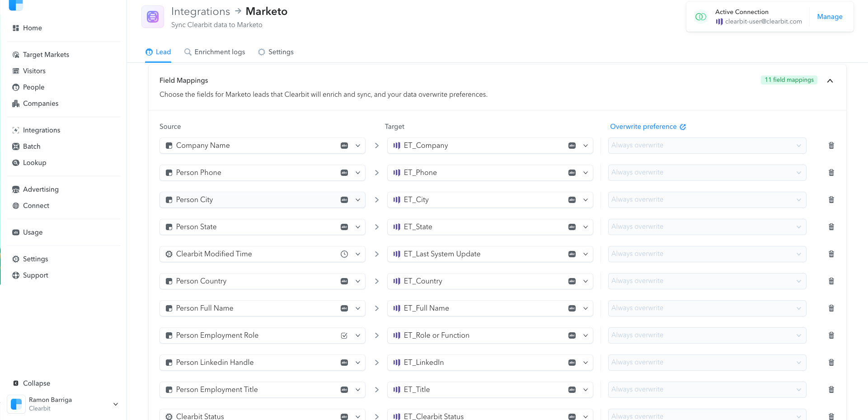This screenshot has width=868, height=420.
Task: Remove the Person Full Name mapping
Action: pyautogui.click(x=831, y=308)
